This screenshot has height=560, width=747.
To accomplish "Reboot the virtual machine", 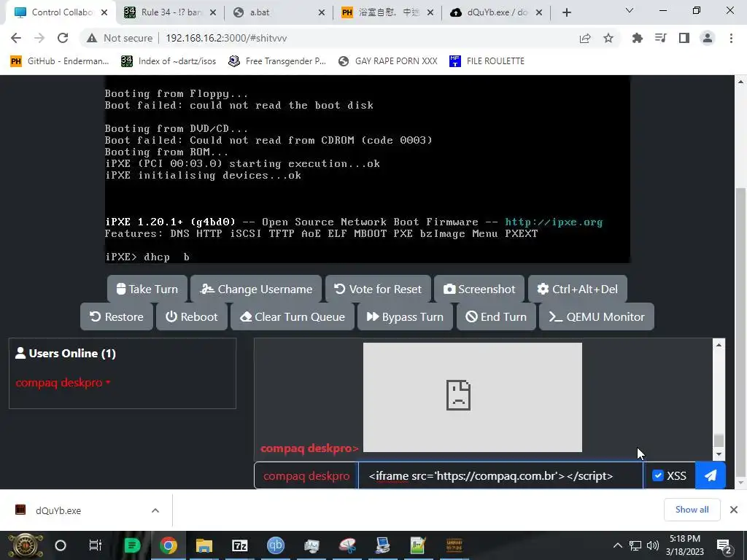I will (x=192, y=316).
